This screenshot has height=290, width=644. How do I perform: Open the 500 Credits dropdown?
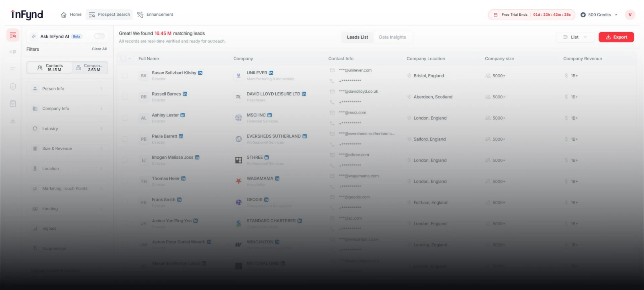click(599, 15)
